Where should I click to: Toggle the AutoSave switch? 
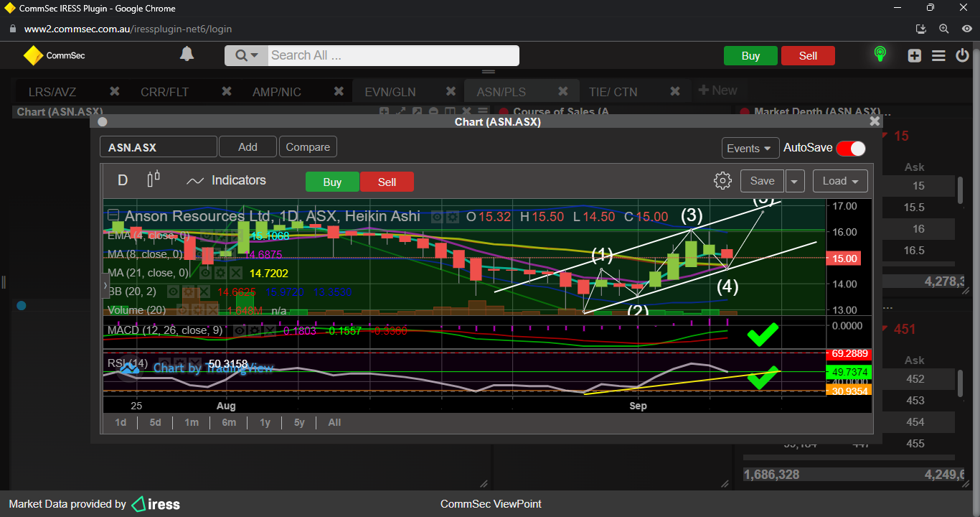coord(851,148)
